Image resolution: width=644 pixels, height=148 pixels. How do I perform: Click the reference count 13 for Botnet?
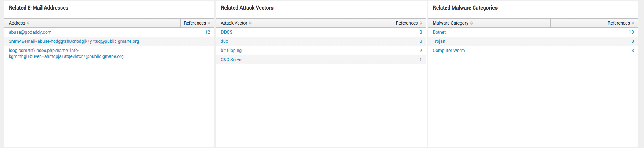pos(631,32)
